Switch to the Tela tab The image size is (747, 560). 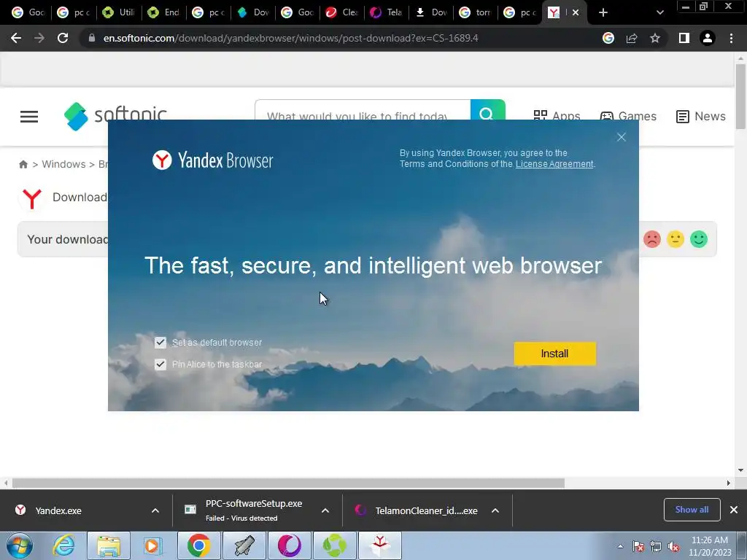tap(387, 12)
